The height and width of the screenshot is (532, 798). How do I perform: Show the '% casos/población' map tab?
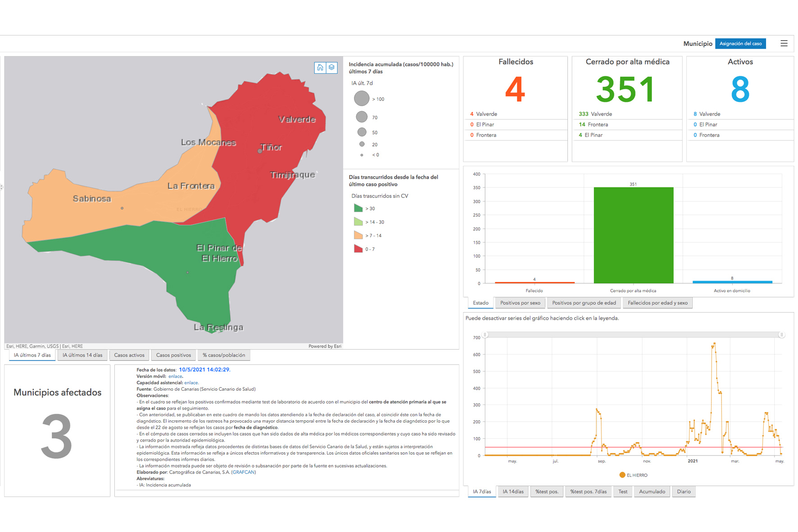click(x=224, y=355)
